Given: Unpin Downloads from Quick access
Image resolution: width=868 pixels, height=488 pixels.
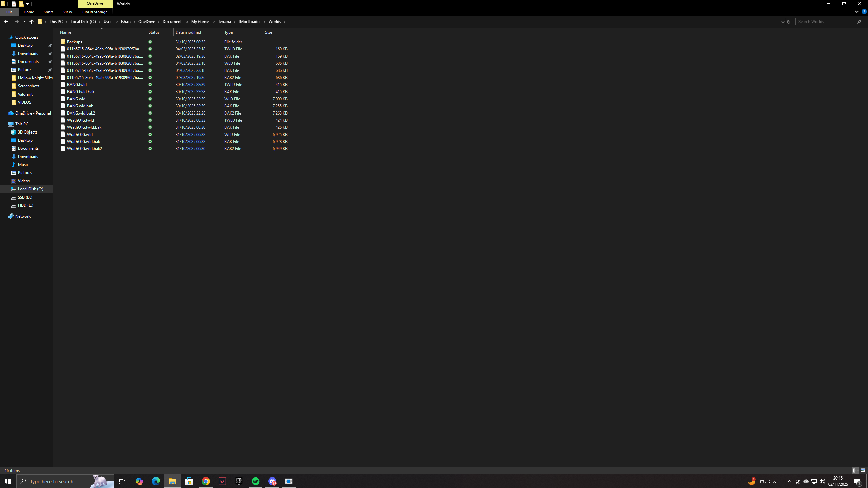Looking at the screenshot, I should pos(50,53).
